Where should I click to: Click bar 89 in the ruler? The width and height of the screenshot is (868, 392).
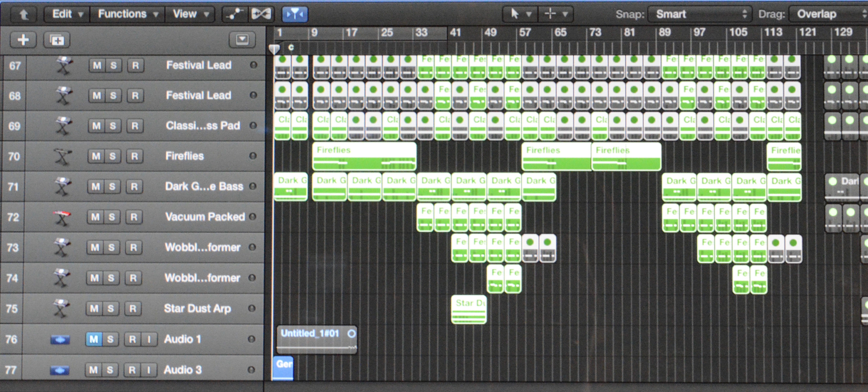pos(665,33)
